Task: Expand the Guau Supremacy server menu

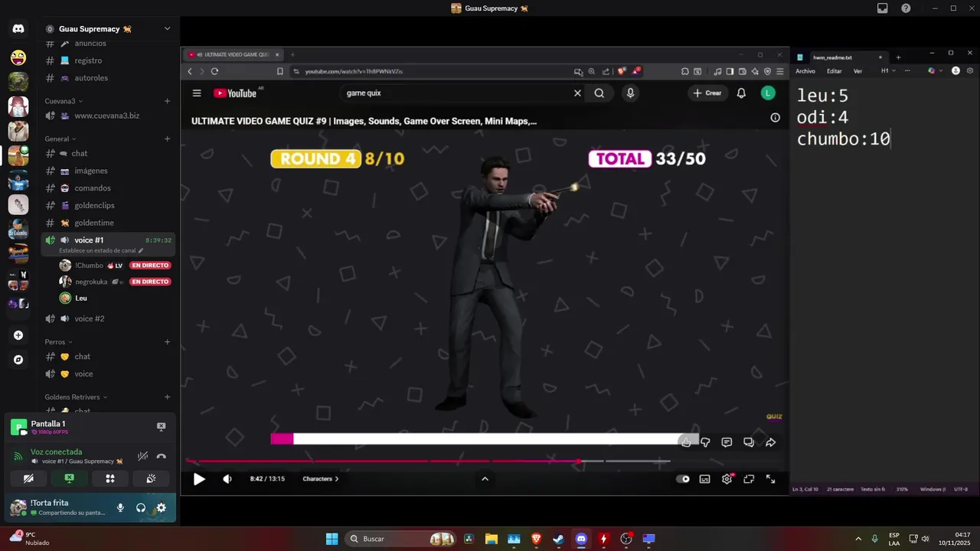Action: click(x=167, y=29)
